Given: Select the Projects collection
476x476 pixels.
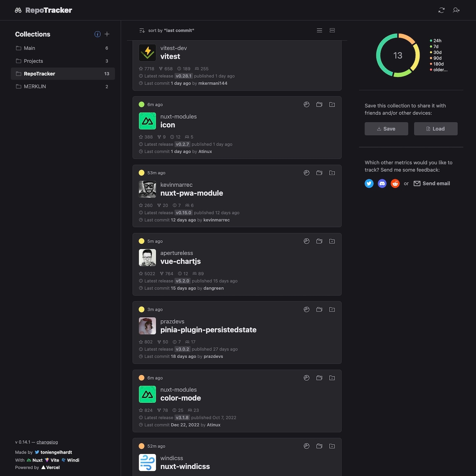Looking at the screenshot, I should point(63,61).
